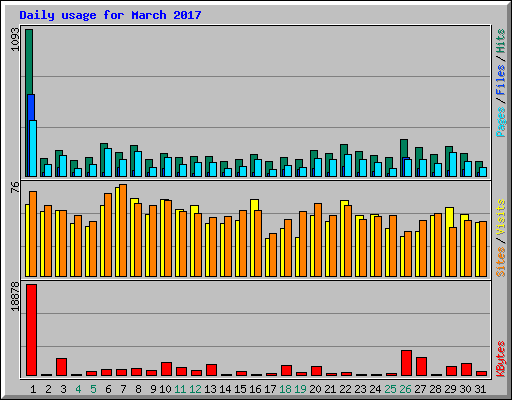Click the yellow bar for day 16
Screen dimensions: 512x400
[254, 205]
